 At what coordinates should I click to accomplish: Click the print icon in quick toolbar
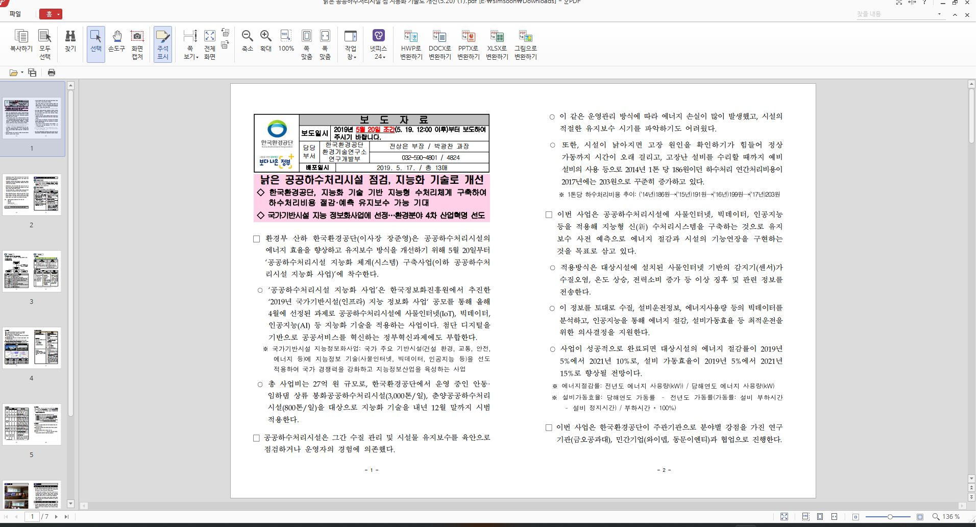[52, 73]
